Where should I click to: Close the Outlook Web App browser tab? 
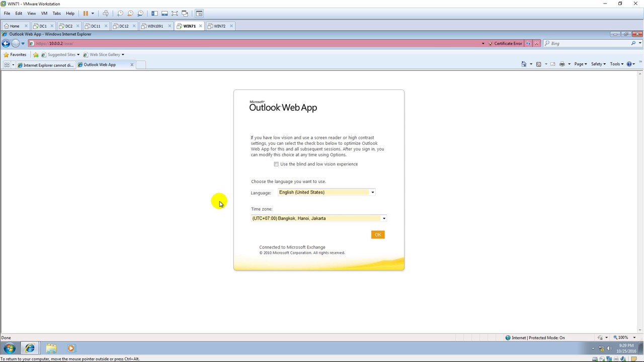coord(132,64)
